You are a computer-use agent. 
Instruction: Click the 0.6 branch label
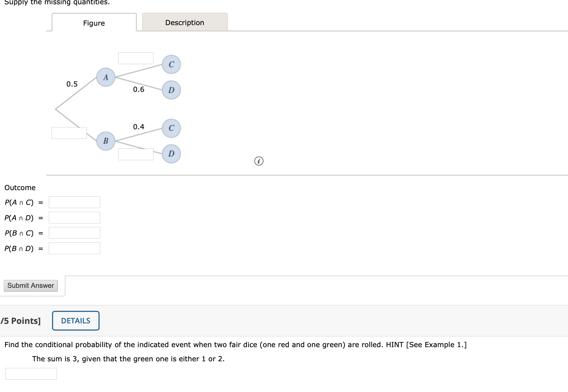pos(139,89)
